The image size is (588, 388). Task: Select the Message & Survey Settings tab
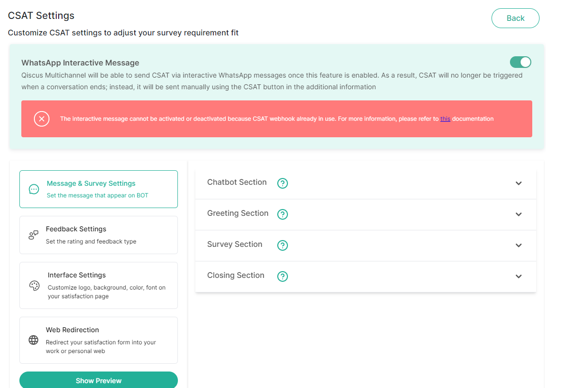98,189
